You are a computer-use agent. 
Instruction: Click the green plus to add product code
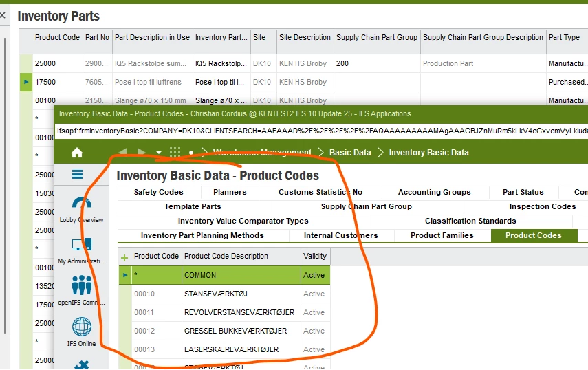pyautogui.click(x=124, y=257)
